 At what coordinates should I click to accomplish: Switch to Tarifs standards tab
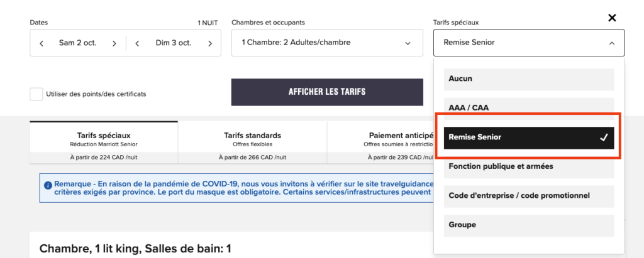(x=252, y=139)
